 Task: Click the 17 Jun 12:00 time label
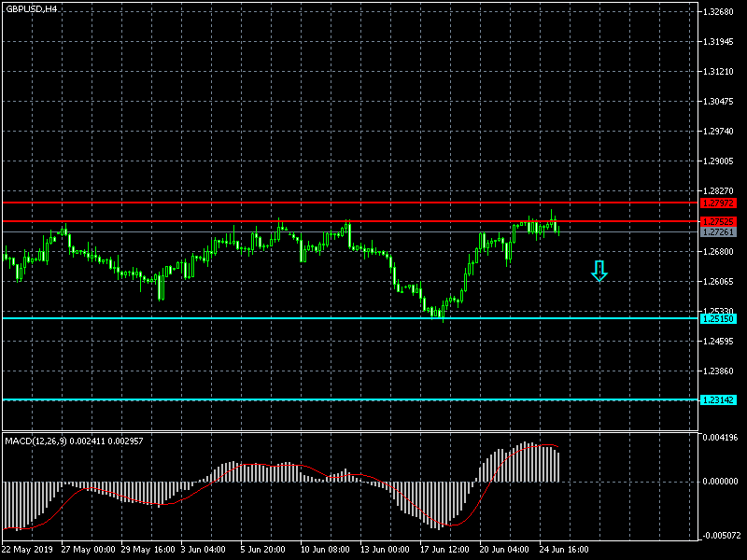[443, 549]
